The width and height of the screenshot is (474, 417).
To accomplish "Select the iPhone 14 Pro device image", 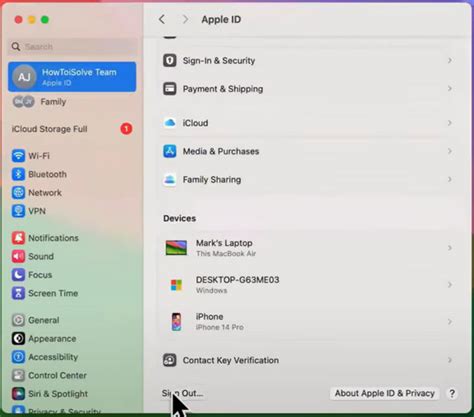I will [x=176, y=322].
